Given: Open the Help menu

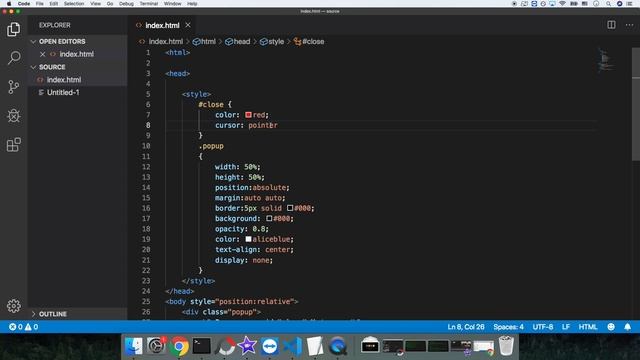Looking at the screenshot, I should tap(192, 4).
